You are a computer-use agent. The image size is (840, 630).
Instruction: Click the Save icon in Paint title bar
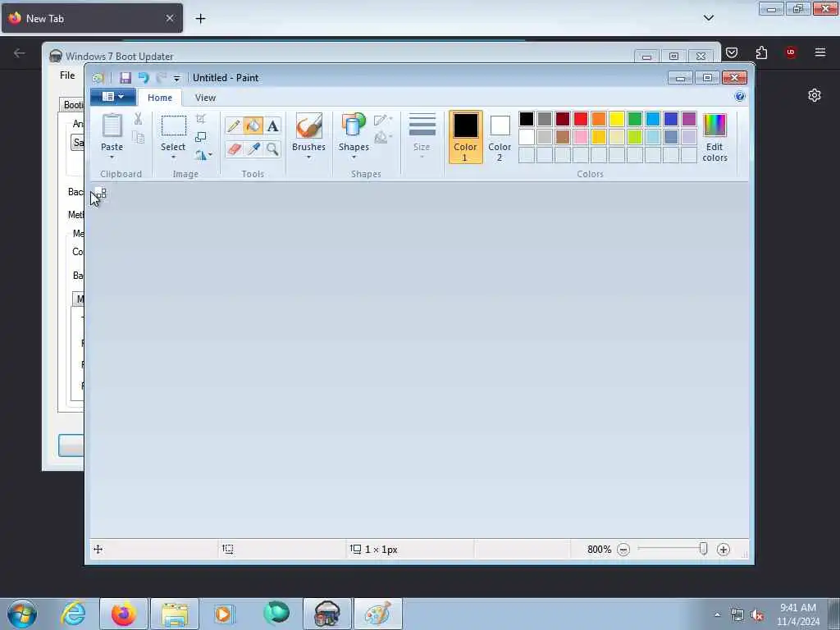pos(126,78)
